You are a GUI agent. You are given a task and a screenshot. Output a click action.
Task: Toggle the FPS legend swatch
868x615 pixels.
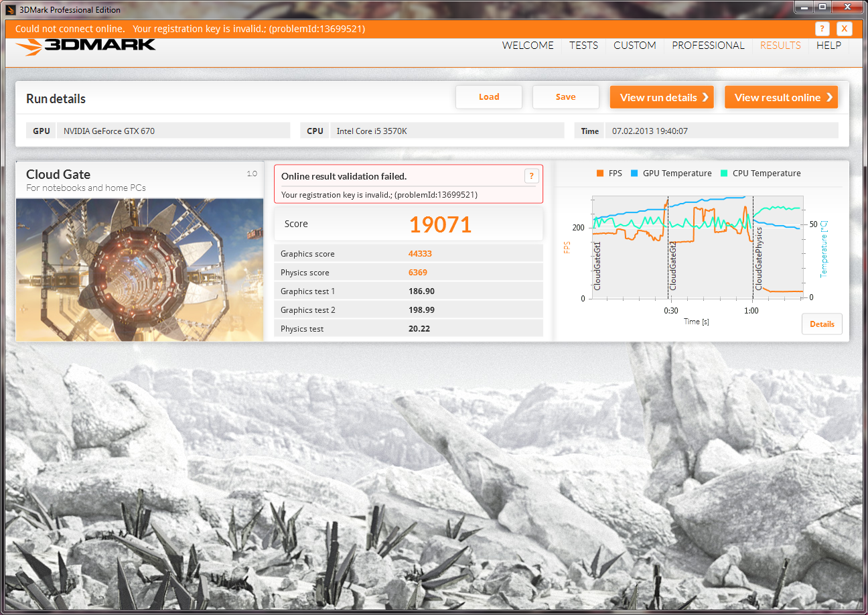[599, 174]
